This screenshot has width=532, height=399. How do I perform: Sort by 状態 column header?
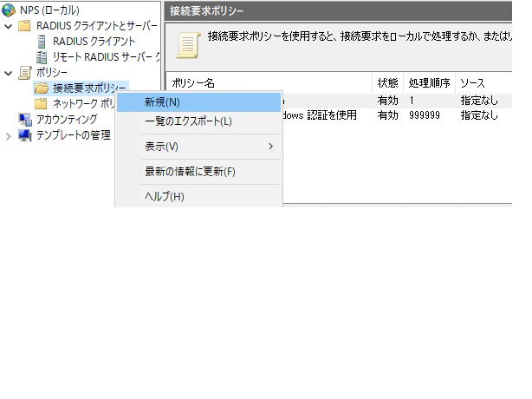387,83
